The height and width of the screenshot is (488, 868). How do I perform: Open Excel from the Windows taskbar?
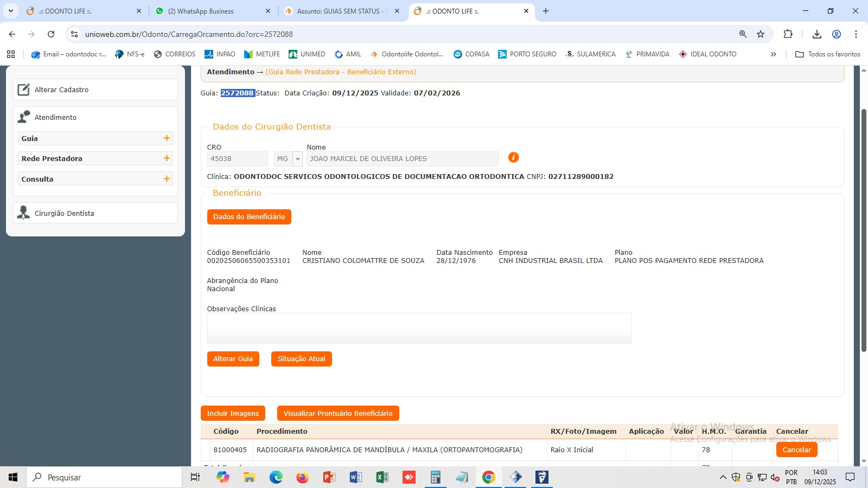tap(382, 477)
